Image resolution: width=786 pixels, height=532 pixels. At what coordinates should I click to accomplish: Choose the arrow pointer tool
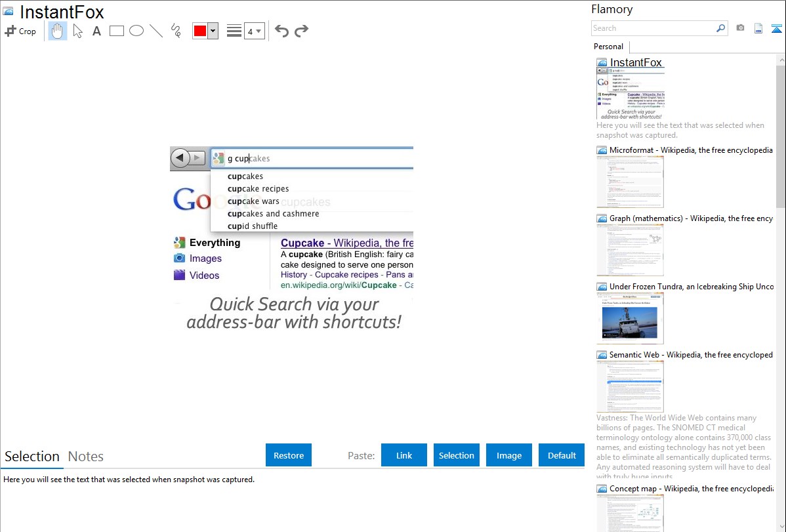coord(77,31)
